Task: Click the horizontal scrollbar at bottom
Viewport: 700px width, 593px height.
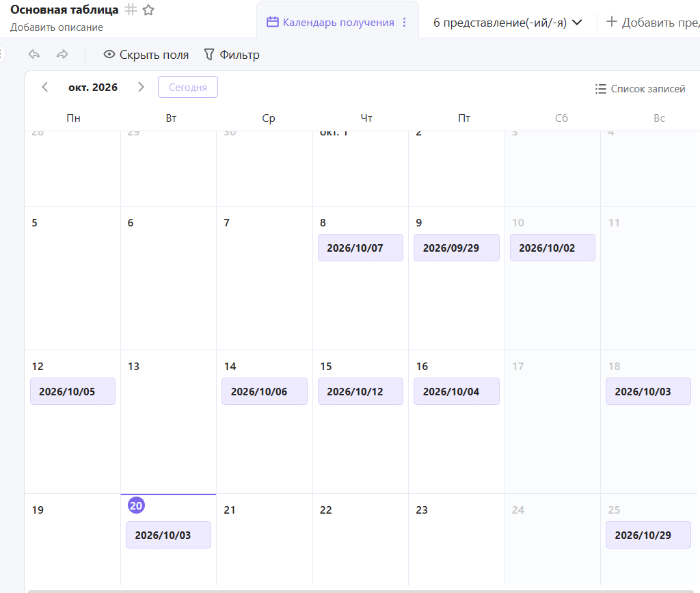Action: (362, 591)
